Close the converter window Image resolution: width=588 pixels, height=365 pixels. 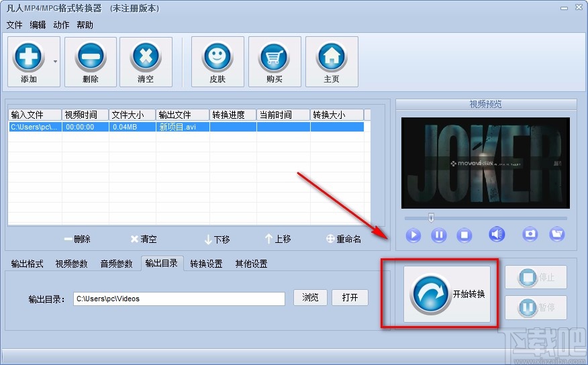(x=579, y=7)
